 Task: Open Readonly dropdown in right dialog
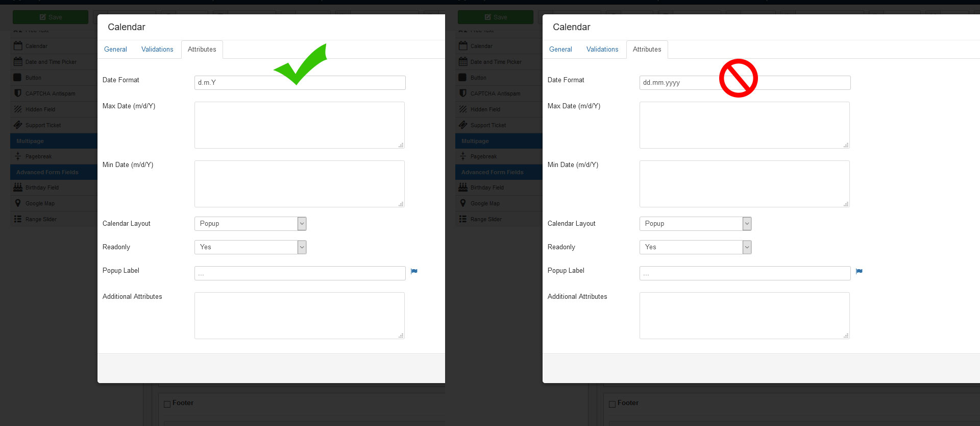click(695, 247)
